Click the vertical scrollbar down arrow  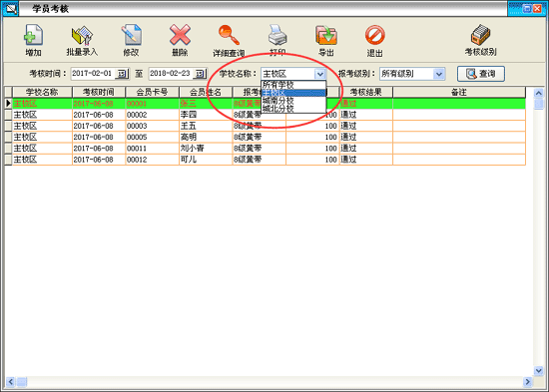coord(538,370)
